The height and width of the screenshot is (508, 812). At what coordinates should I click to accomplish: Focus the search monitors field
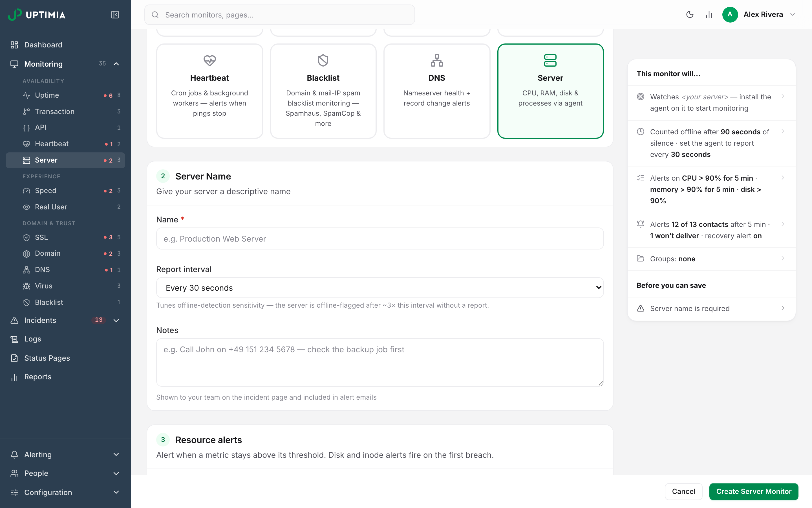pyautogui.click(x=279, y=15)
